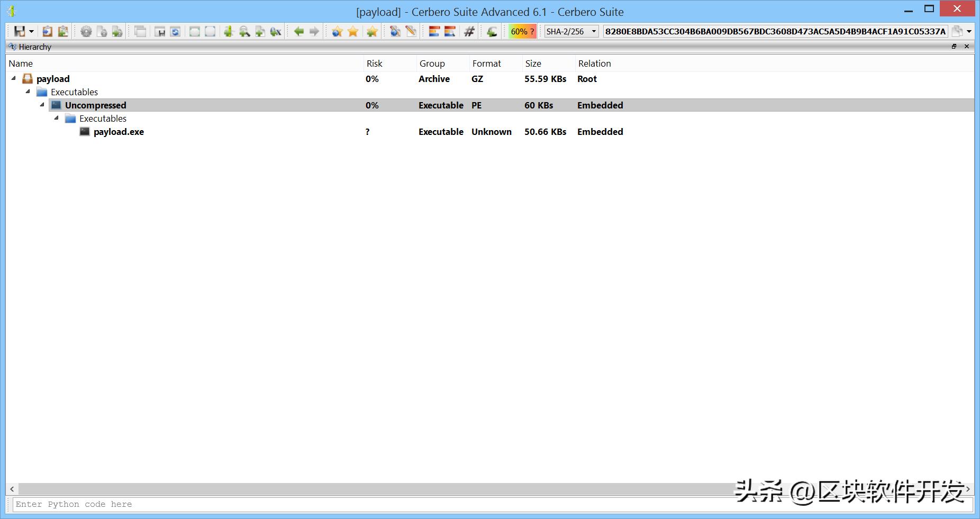Click the GZ format cell
This screenshot has height=519, width=980.
pos(477,79)
